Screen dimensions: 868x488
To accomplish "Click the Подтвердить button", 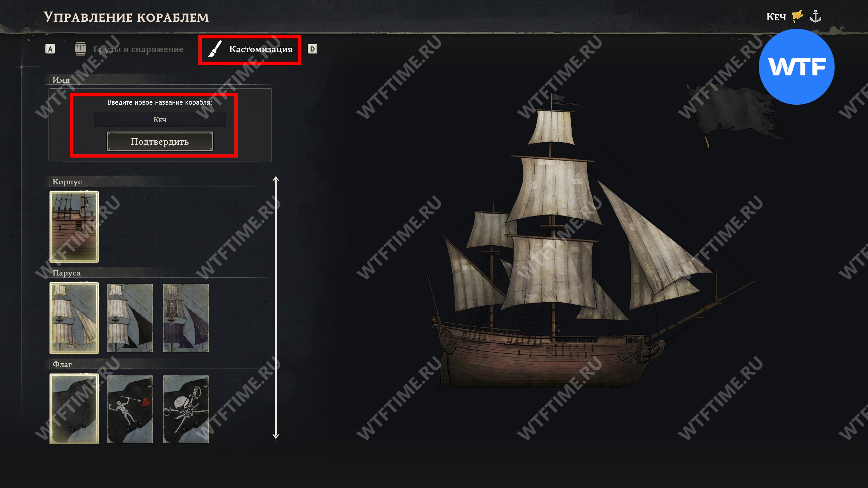I will click(x=160, y=141).
